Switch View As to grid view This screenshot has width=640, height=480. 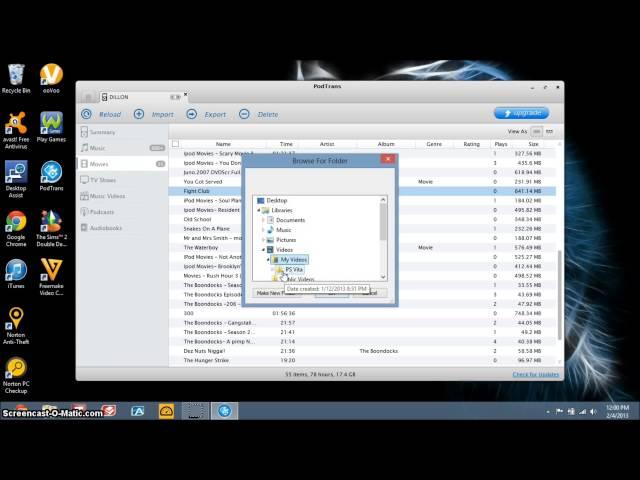pos(549,131)
